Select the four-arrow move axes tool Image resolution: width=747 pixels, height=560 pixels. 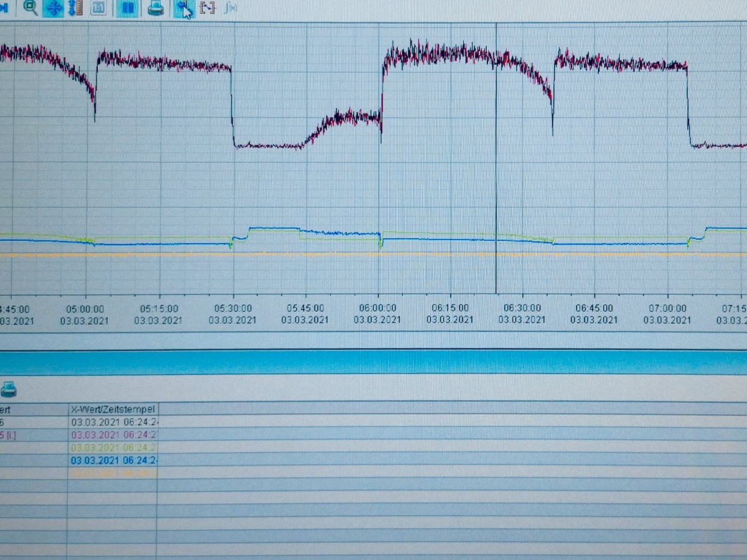(54, 8)
